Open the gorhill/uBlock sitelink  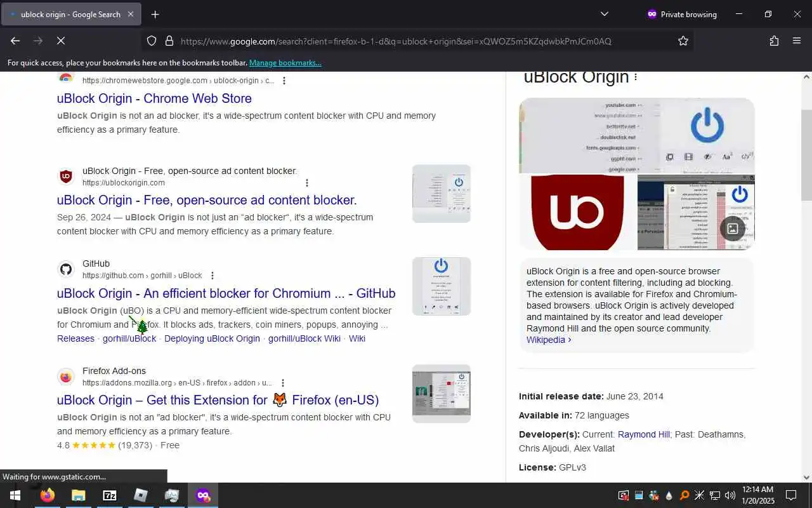pyautogui.click(x=129, y=338)
